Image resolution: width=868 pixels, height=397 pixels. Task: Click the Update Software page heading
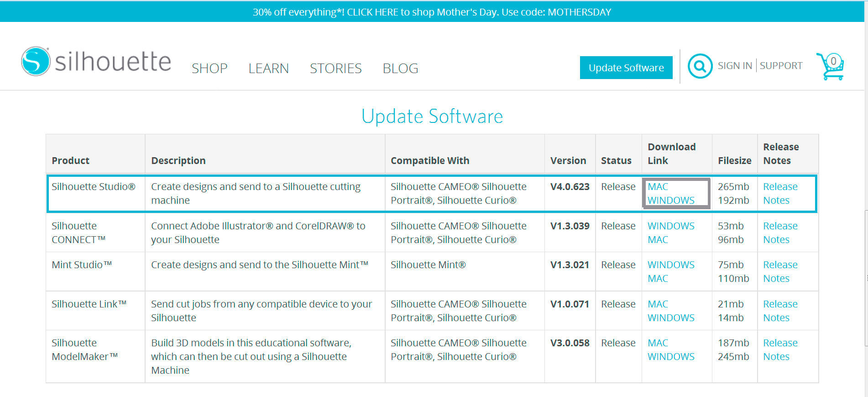point(432,116)
